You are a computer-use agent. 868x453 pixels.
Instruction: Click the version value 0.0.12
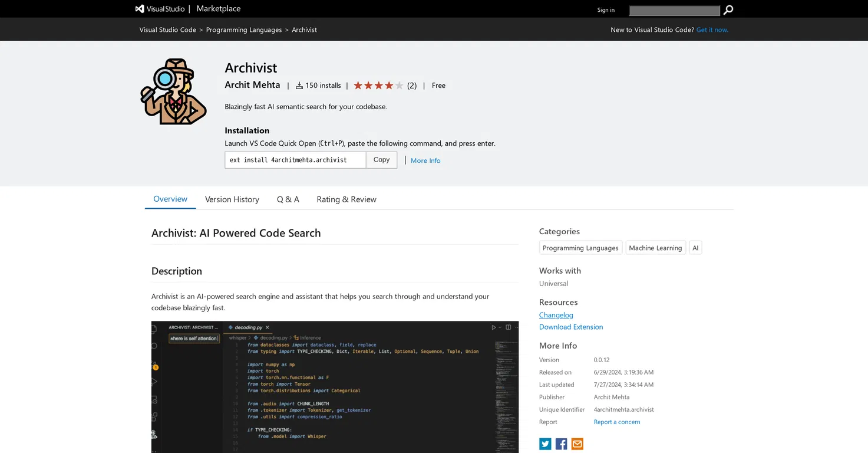click(602, 360)
